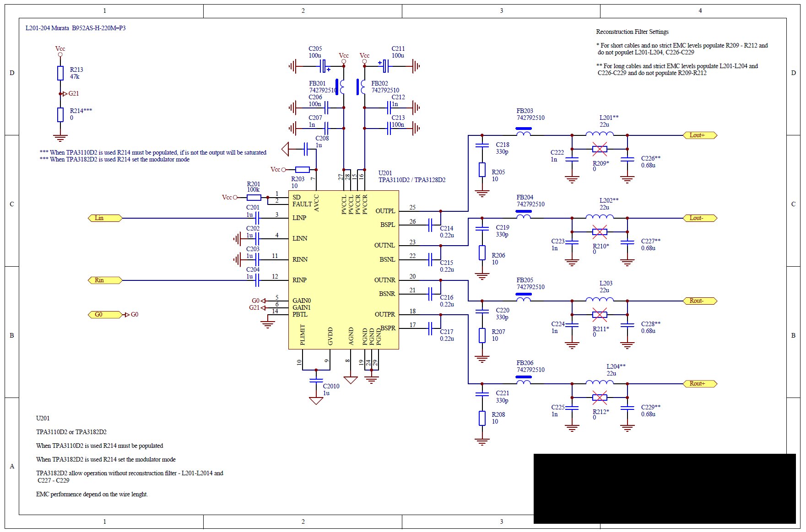Click the PBTL pin label on U201
Screen dimensions: 806x532
pos(300,315)
